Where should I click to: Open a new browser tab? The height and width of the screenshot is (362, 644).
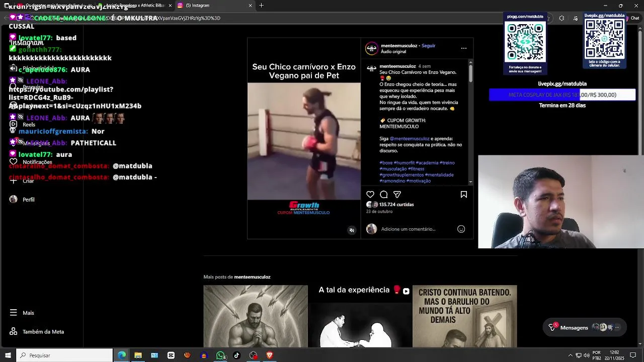click(261, 6)
